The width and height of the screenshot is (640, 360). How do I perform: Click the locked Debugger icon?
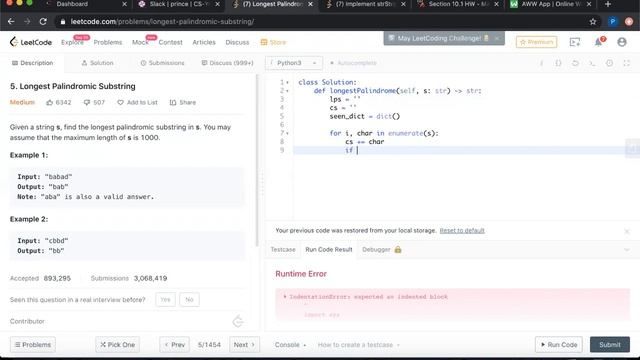398,249
